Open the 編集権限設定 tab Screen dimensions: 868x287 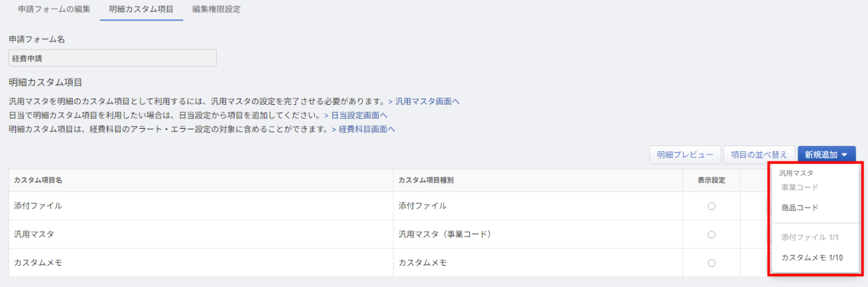[217, 10]
